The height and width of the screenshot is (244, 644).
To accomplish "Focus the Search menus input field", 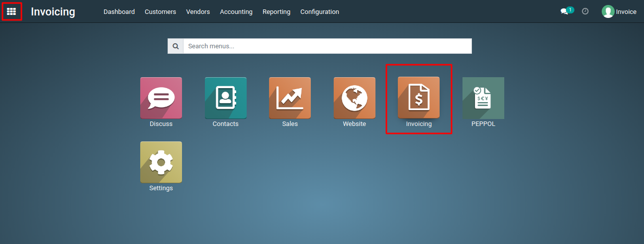I will (x=327, y=46).
